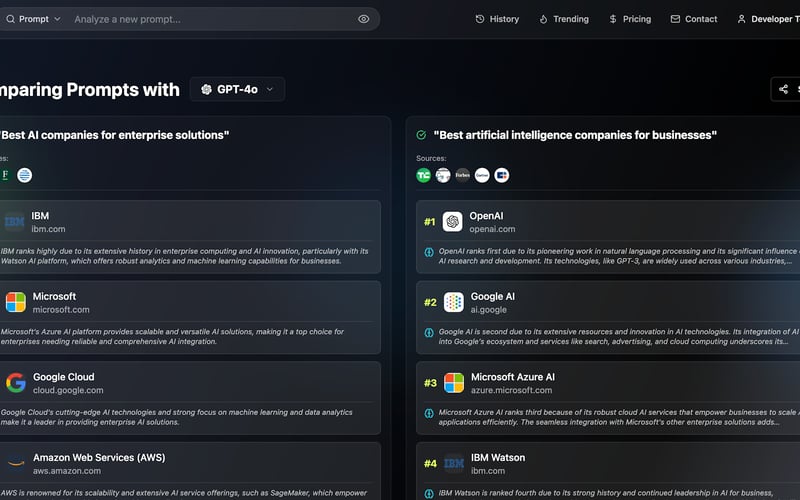Click the info icon in Google AI card

coord(429,333)
